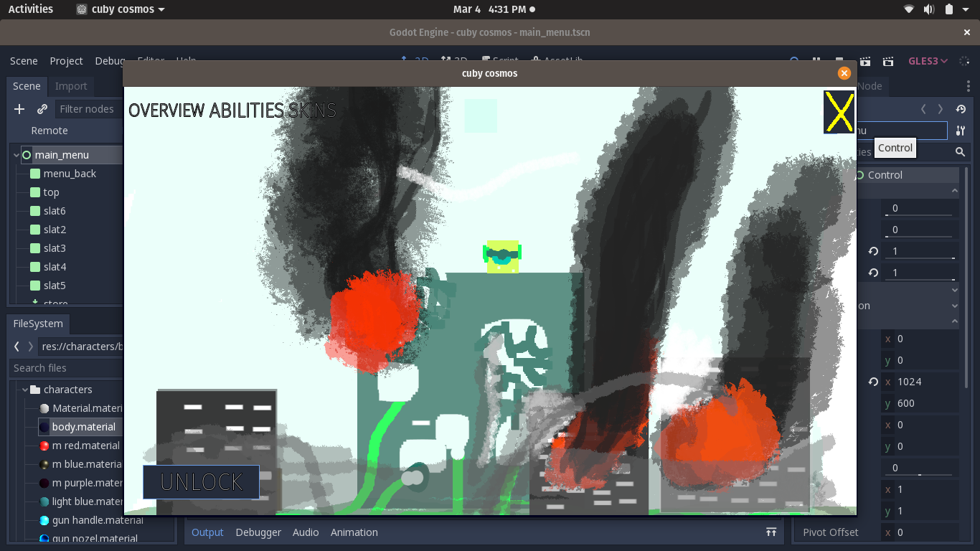Click the Filter nodes search field
Image resolution: width=980 pixels, height=551 pixels.
point(88,109)
